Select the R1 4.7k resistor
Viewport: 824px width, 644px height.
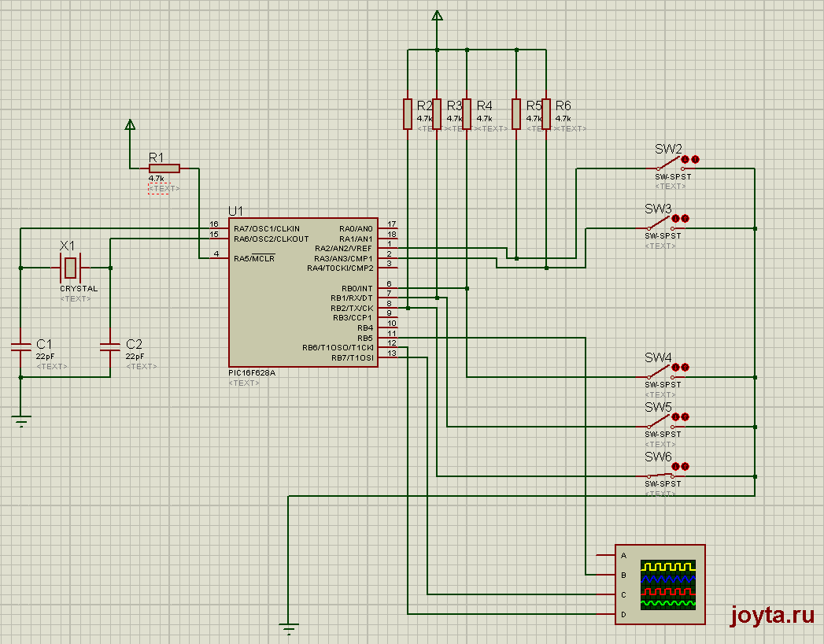(164, 168)
